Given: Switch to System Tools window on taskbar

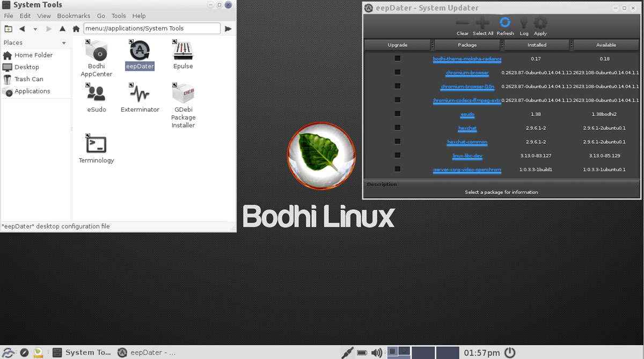Looking at the screenshot, I should point(82,353).
